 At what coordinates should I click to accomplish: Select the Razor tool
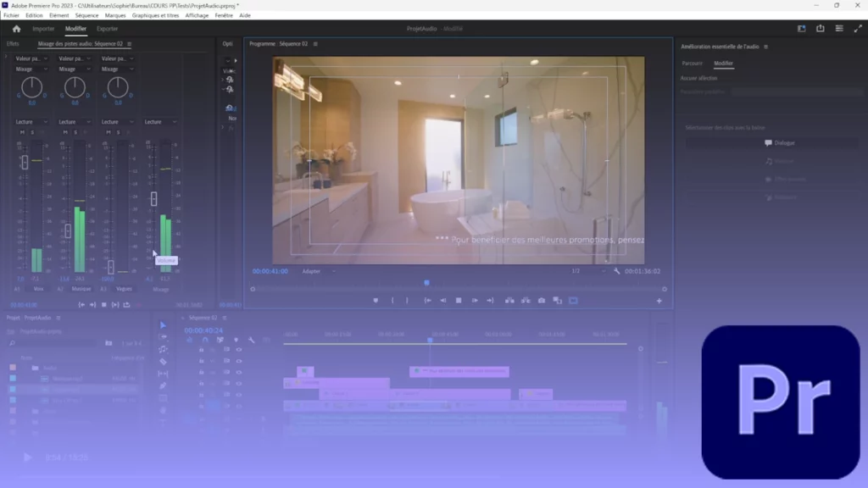click(163, 362)
